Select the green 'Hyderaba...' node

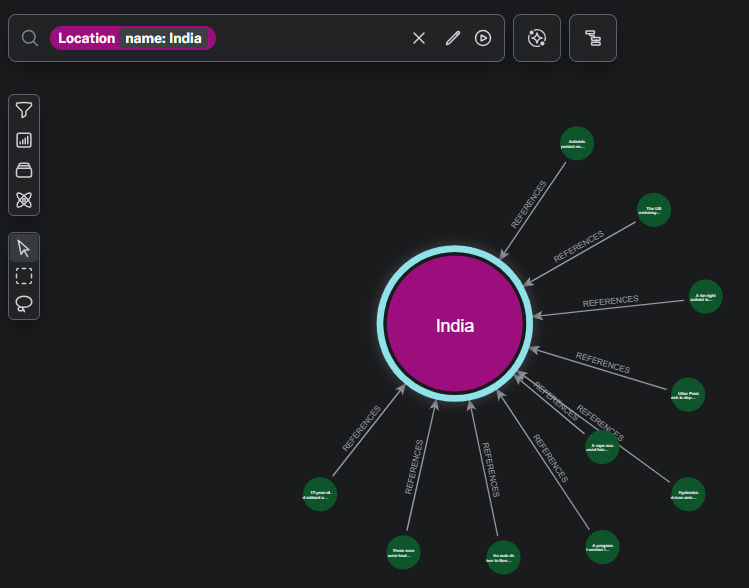[688, 494]
